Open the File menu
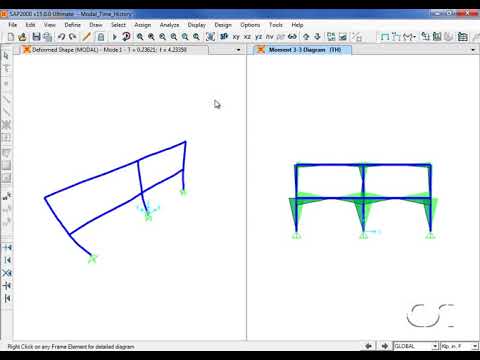480x360 pixels. coord(13,25)
